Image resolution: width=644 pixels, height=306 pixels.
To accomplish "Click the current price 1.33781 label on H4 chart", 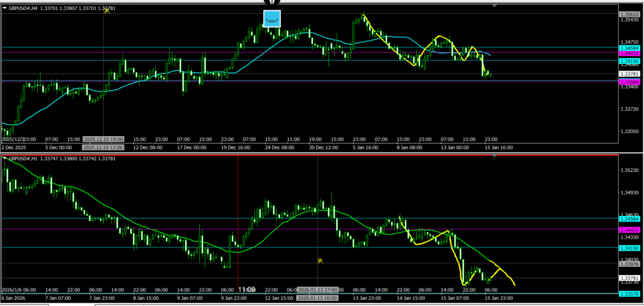I will coord(629,74).
